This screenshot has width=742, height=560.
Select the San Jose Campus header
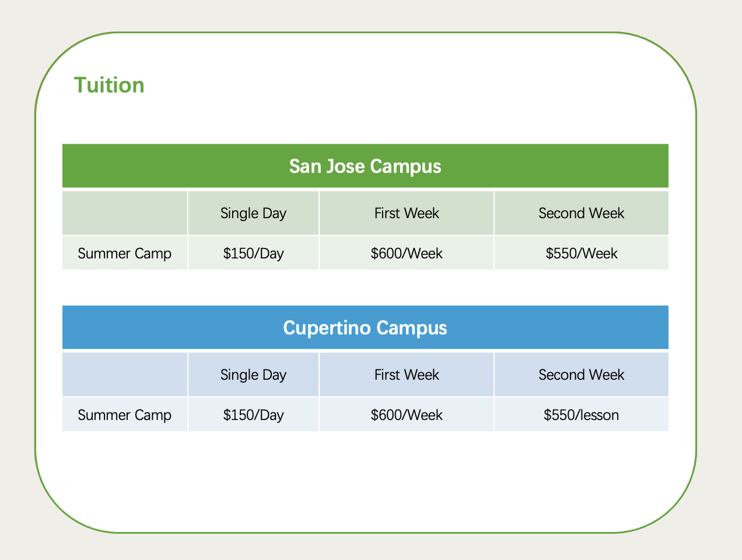click(x=365, y=166)
